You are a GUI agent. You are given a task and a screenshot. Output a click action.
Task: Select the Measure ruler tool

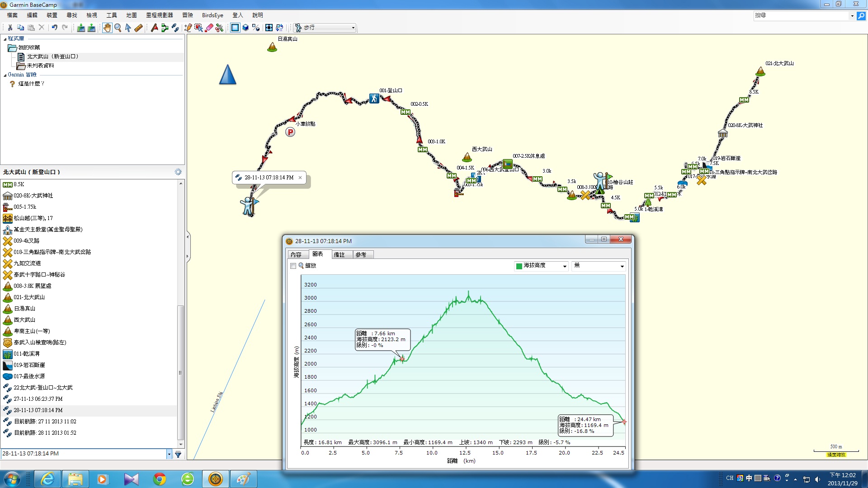tap(139, 28)
